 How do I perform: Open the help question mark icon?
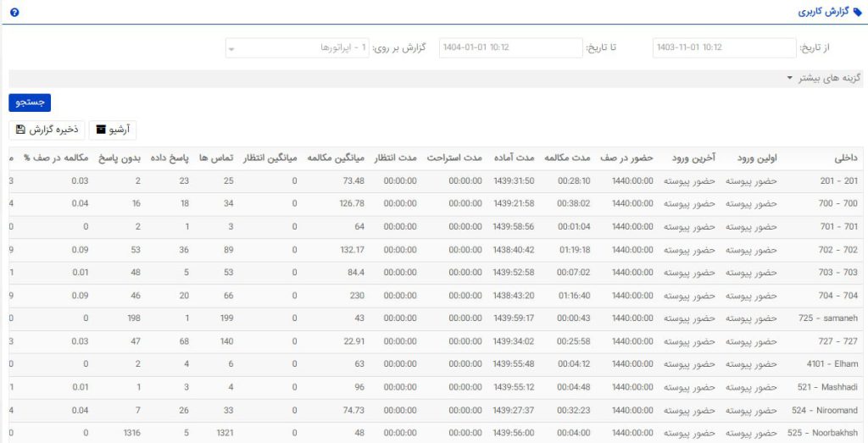tap(14, 12)
